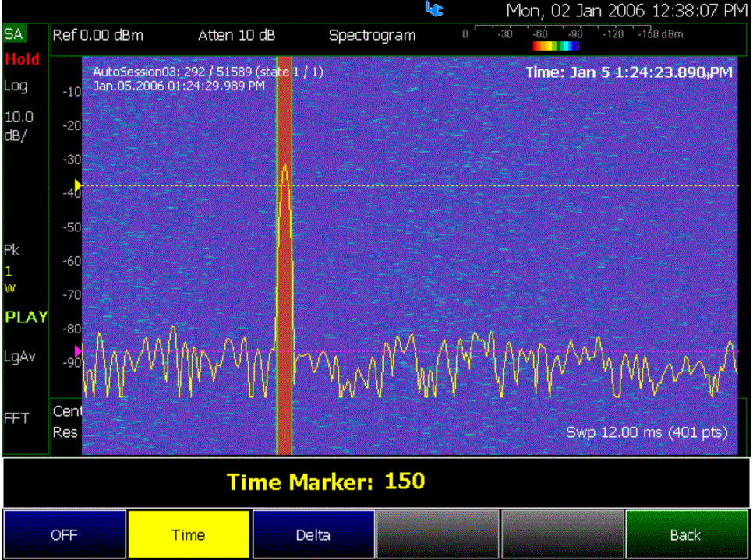Click the "Log" scale label

[x=16, y=86]
